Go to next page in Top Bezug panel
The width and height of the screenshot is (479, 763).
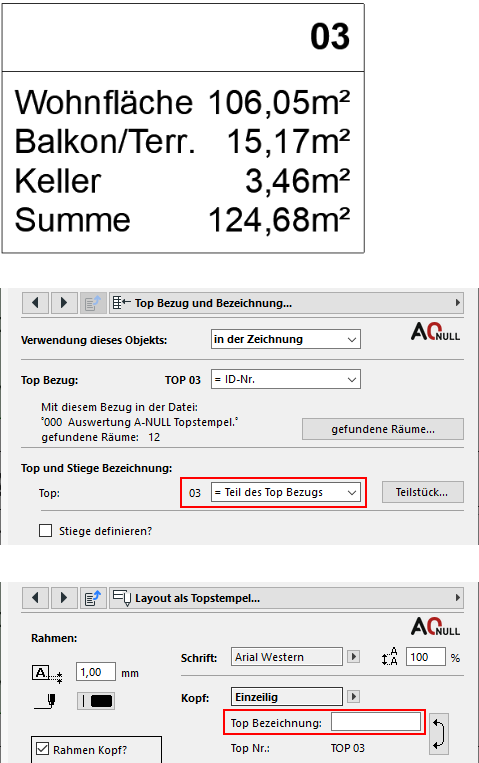click(64, 303)
